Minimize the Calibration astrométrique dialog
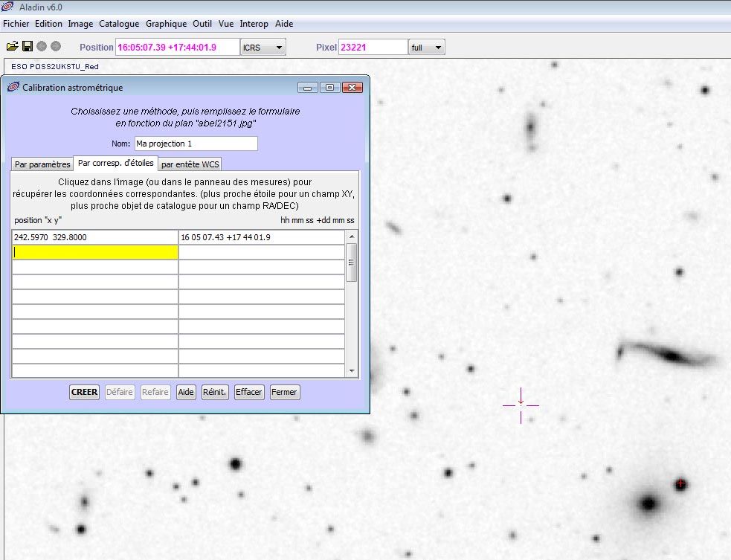 (x=307, y=88)
